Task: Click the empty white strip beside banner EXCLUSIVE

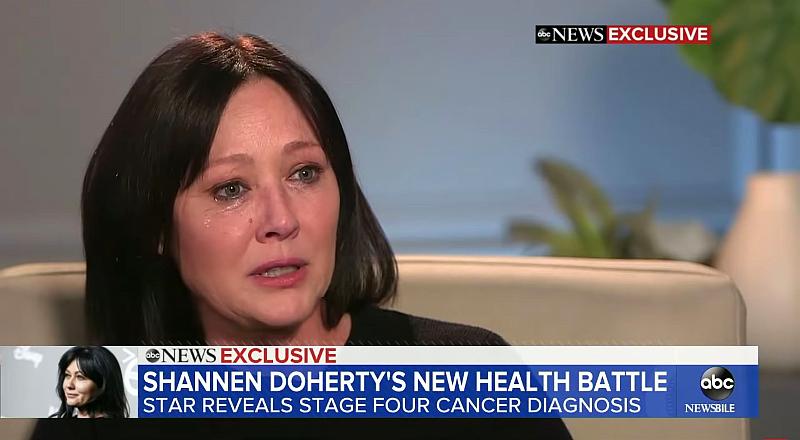Action: (547, 355)
